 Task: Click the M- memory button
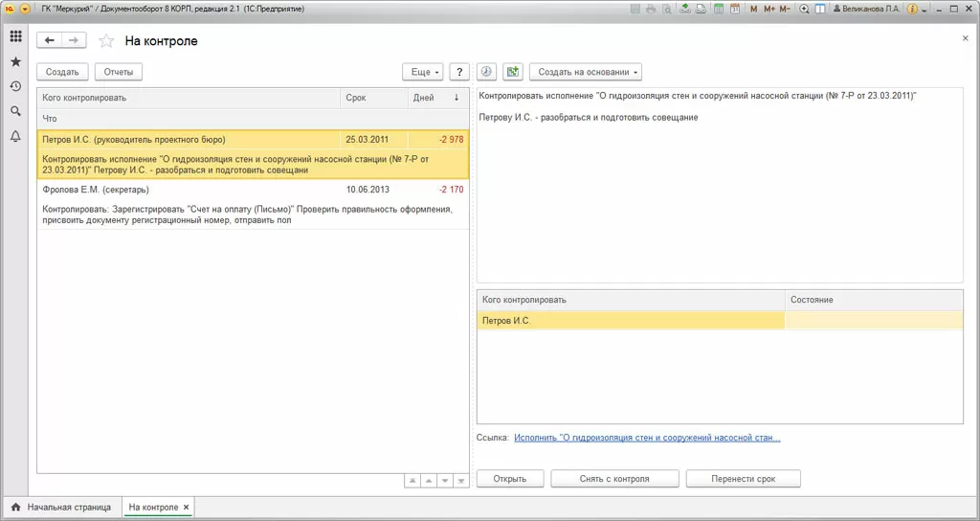[x=785, y=10]
